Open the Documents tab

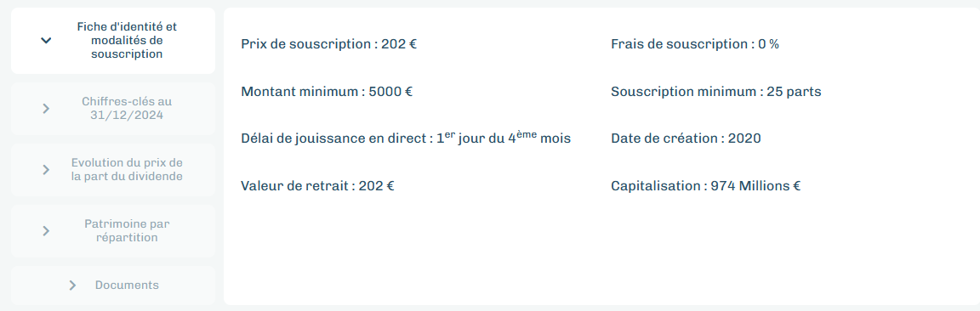click(113, 286)
